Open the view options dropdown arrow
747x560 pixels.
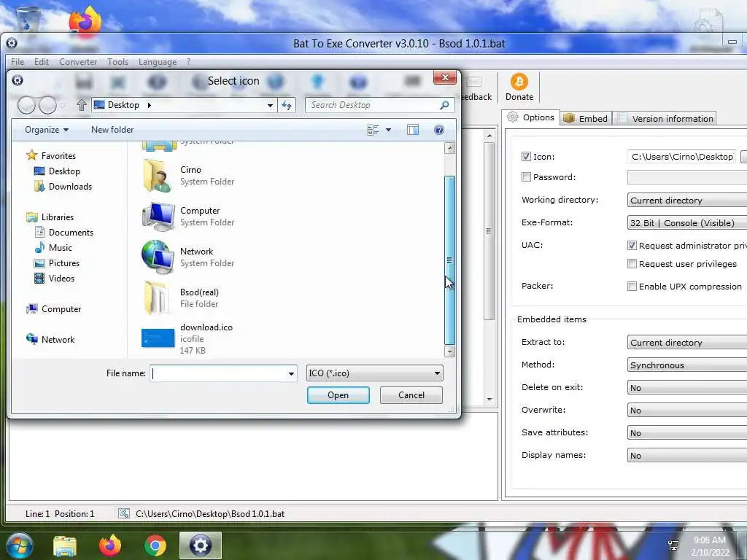tap(388, 130)
